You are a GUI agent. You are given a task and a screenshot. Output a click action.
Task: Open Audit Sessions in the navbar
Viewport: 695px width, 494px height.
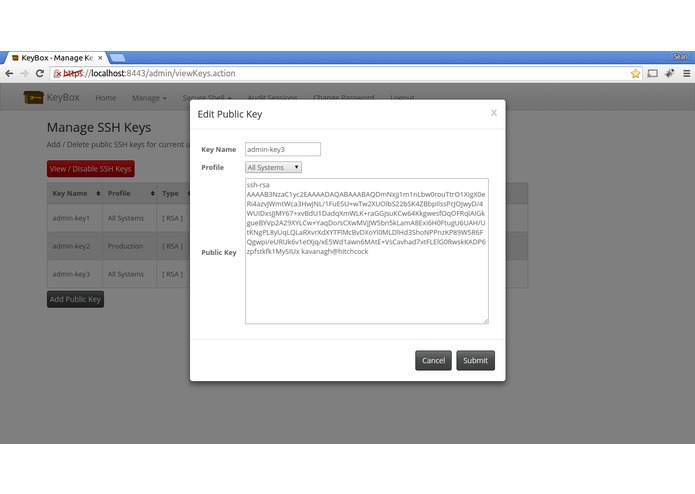tap(272, 97)
